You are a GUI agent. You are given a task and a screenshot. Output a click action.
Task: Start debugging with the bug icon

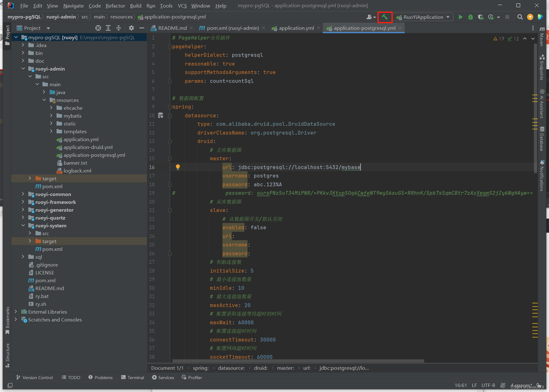click(471, 17)
